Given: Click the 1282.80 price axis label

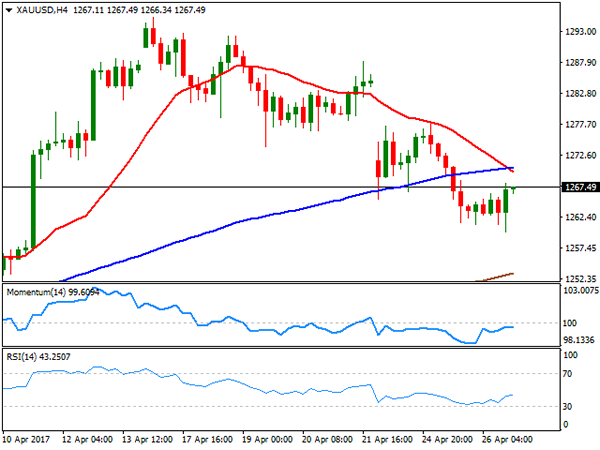Looking at the screenshot, I should (580, 93).
